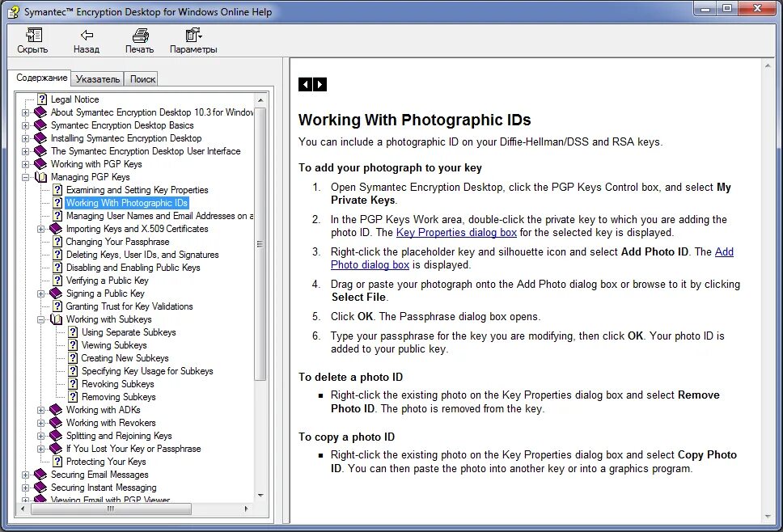Expand the Working with PGP Keys node
Screen dimensions: 783x532
25,165
